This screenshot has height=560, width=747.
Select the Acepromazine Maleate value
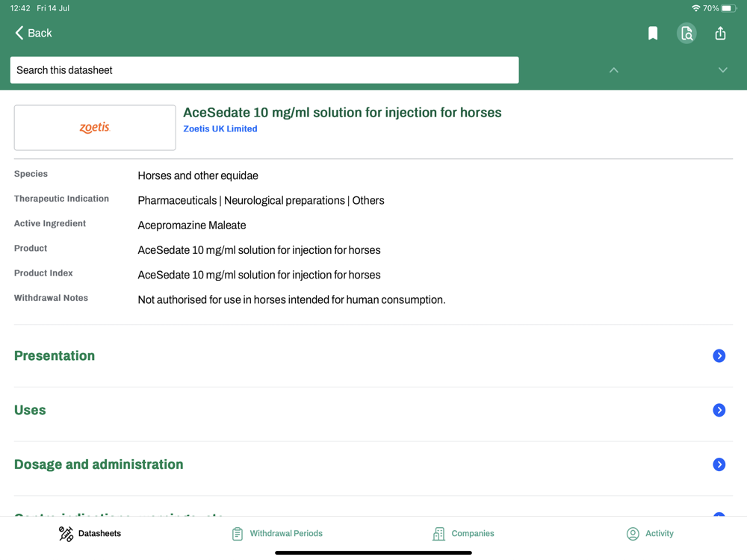[x=192, y=225]
